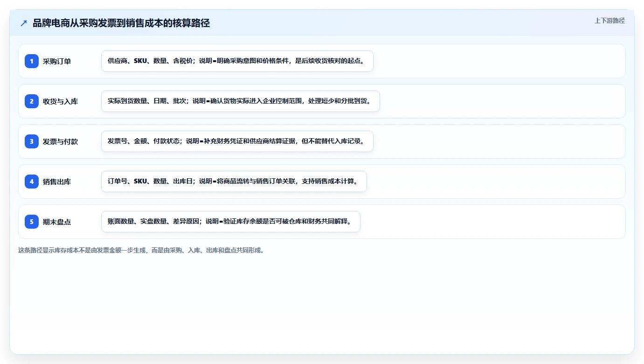644x364 pixels.
Task: Select step number badge 1
Action: tap(32, 61)
